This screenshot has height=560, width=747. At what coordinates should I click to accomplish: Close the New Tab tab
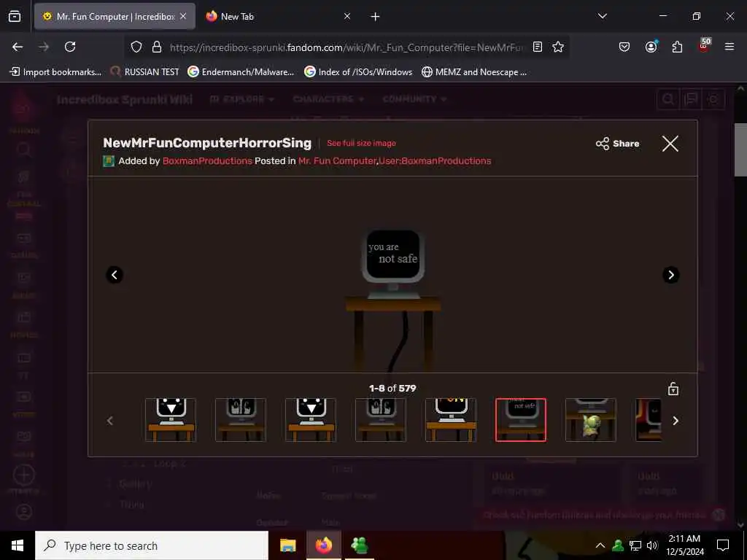pyautogui.click(x=347, y=17)
